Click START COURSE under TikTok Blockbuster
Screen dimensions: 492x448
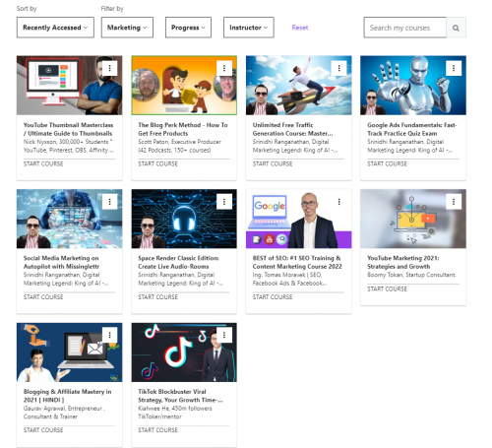[157, 430]
